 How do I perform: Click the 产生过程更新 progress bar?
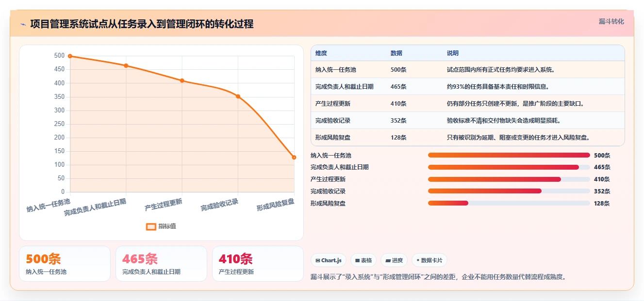pyautogui.click(x=509, y=179)
